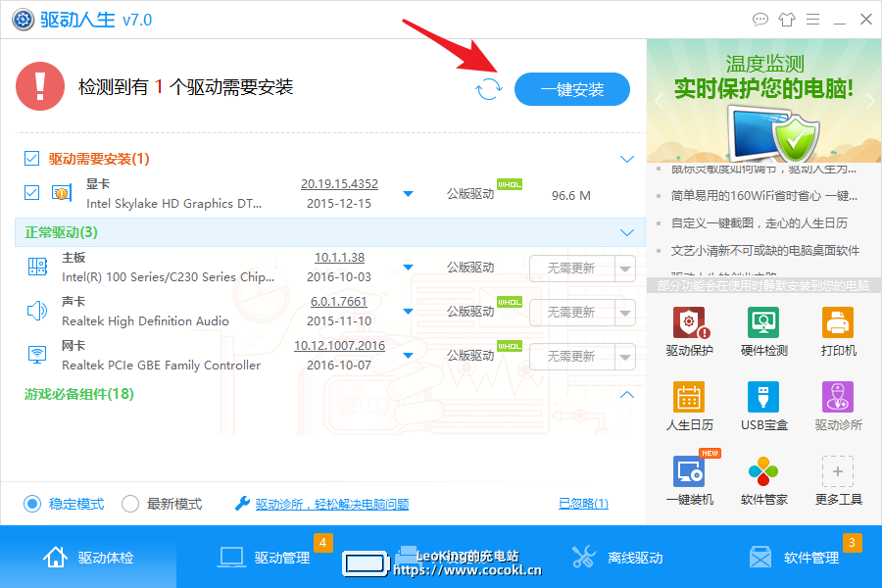Select 最新模式 radio button
This screenshot has height=588, width=882.
pyautogui.click(x=130, y=504)
